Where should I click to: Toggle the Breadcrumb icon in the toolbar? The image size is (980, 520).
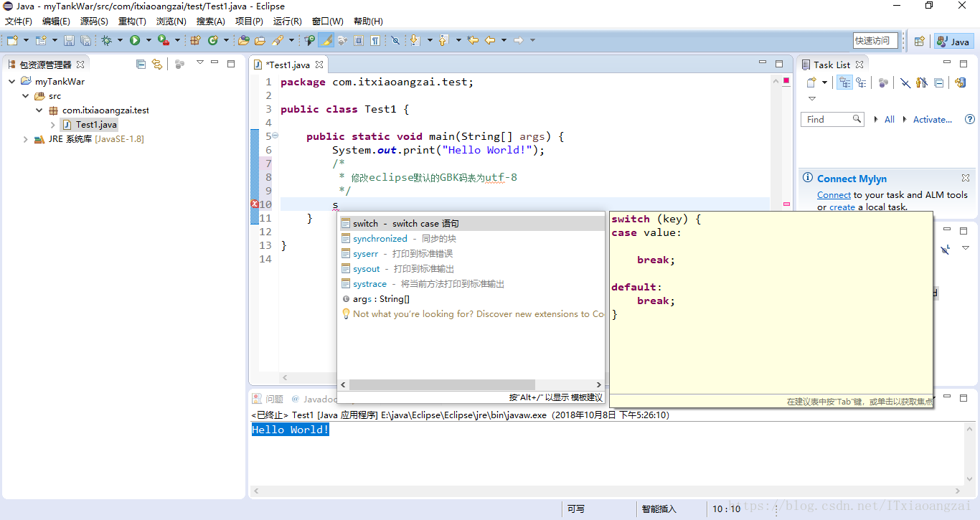pos(309,41)
